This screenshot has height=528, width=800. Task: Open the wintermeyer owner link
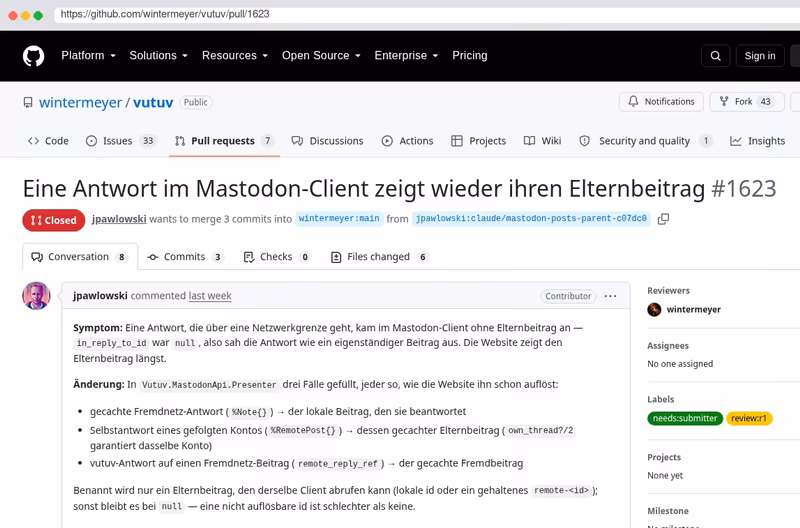[x=81, y=103]
